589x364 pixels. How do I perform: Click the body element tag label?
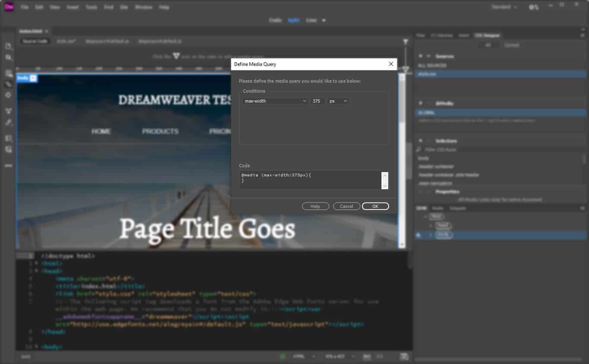coord(22,78)
